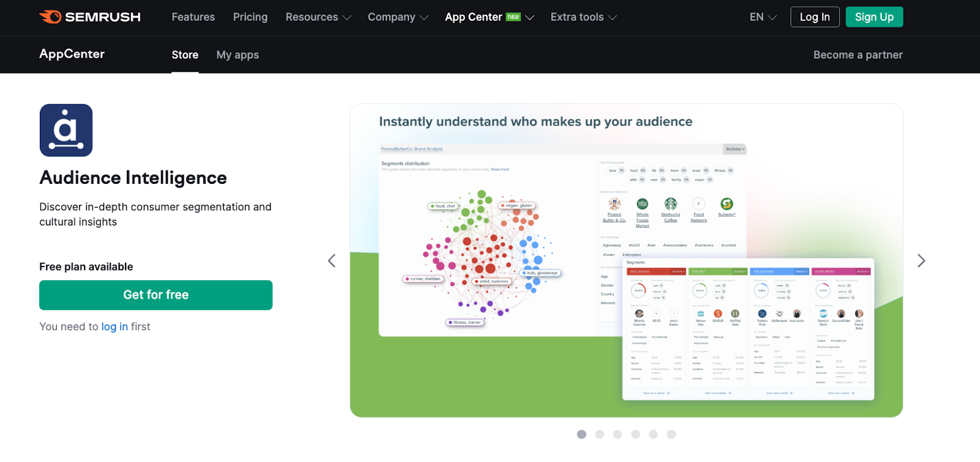Follow the log in text link
This screenshot has height=462, width=980.
click(x=115, y=327)
